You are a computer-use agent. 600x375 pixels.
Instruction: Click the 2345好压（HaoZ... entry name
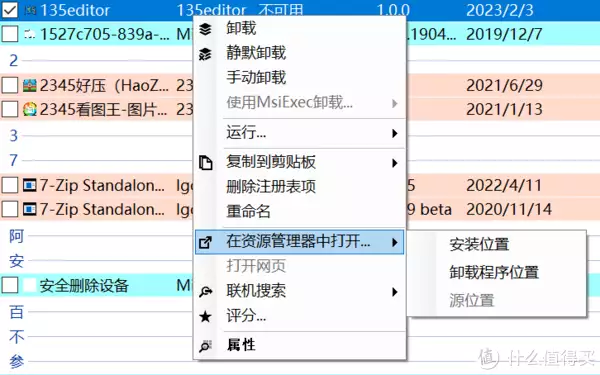pyautogui.click(x=104, y=85)
